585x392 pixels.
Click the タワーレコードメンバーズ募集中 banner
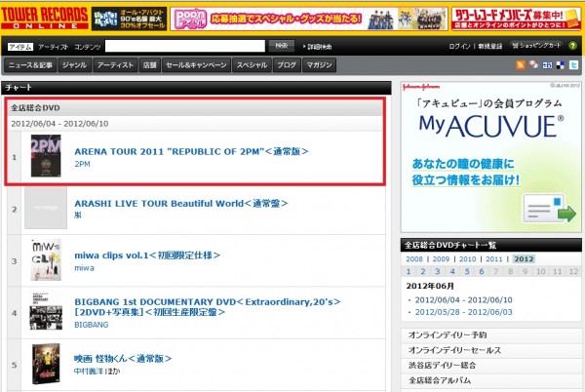tap(517, 19)
